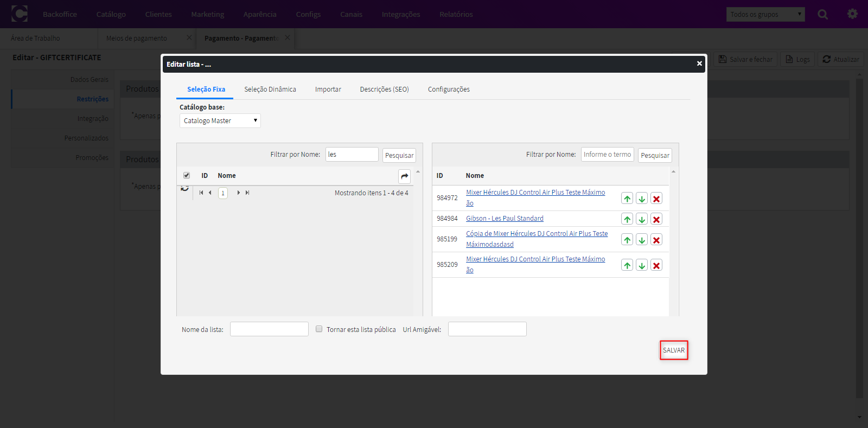Open the Integrações menu

click(x=401, y=14)
